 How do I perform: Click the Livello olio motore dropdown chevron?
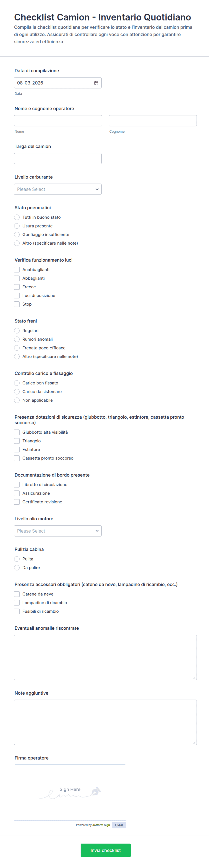coord(97,531)
